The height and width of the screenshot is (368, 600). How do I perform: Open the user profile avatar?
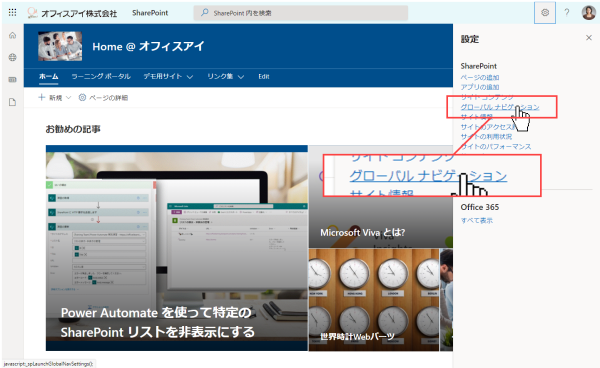589,13
